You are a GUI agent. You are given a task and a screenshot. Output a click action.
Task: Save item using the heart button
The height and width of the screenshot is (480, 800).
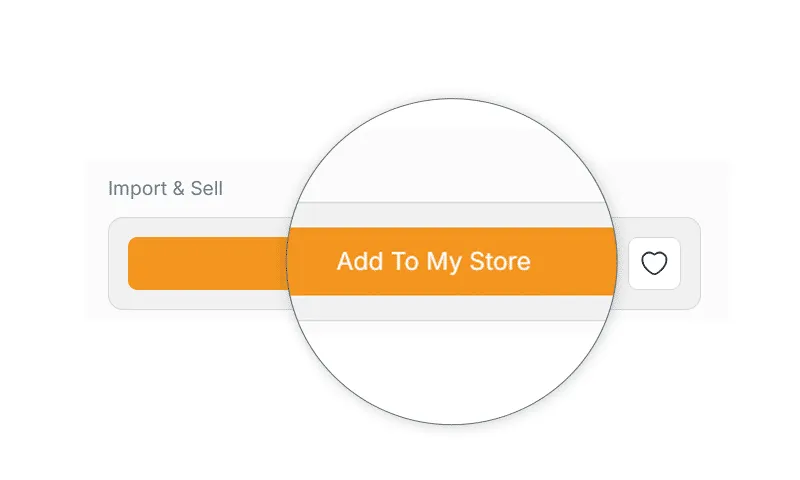coord(654,263)
